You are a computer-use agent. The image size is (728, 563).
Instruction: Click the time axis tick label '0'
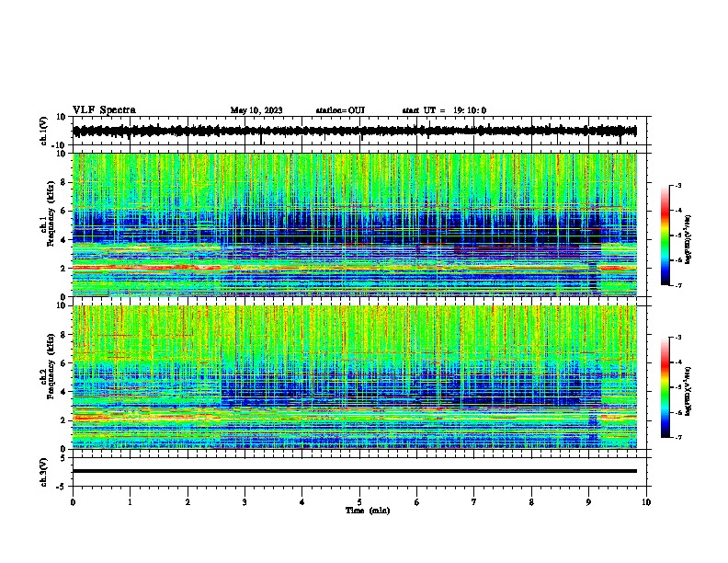73,502
